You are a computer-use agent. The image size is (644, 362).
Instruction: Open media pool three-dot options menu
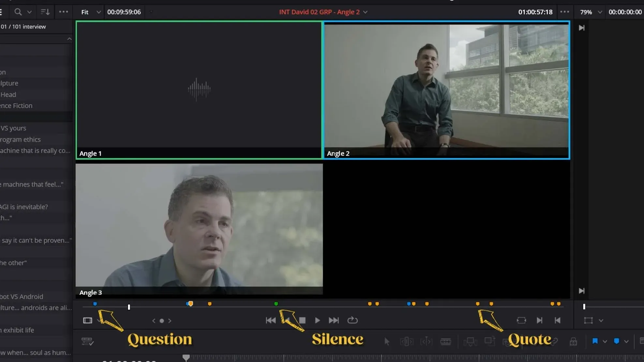(64, 12)
